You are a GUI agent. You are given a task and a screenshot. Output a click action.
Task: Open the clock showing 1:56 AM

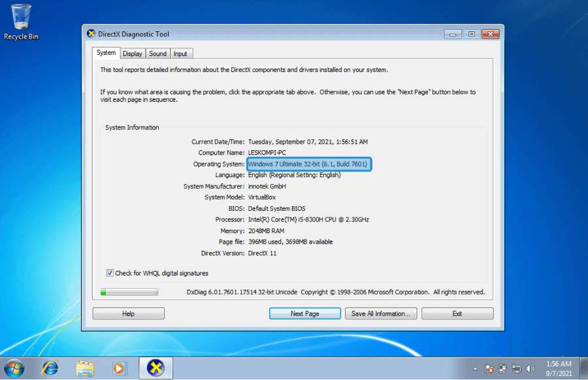559,368
